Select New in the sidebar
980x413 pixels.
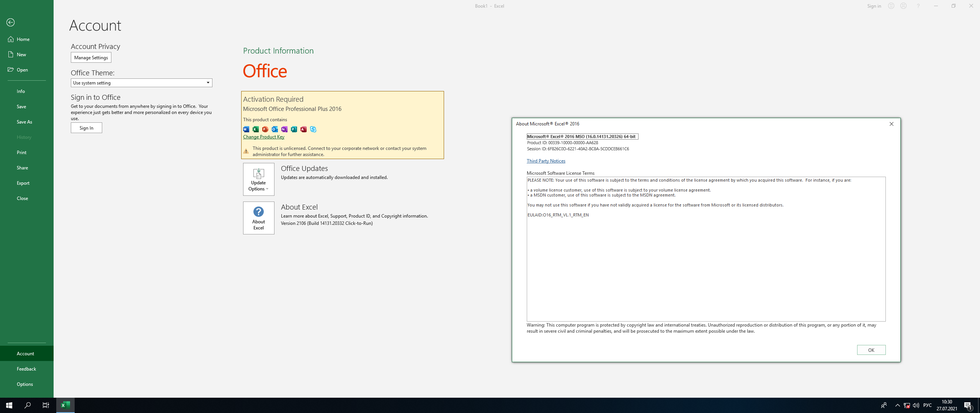27,54
